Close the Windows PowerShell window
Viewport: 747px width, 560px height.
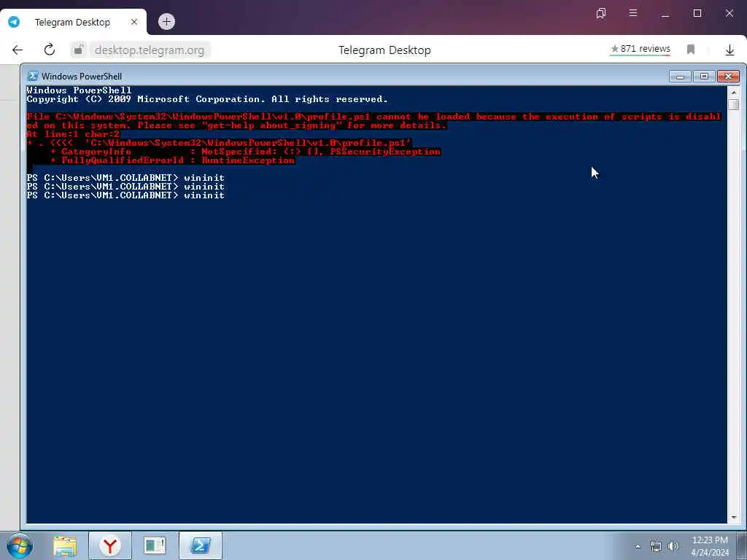[728, 76]
